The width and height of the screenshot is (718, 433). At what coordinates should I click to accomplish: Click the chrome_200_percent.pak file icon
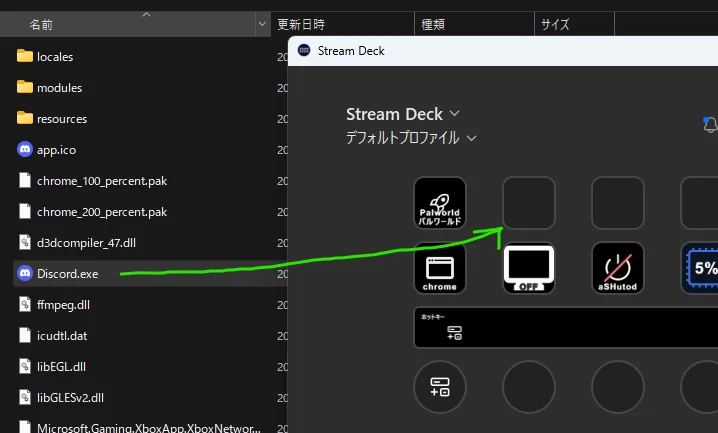(25, 211)
